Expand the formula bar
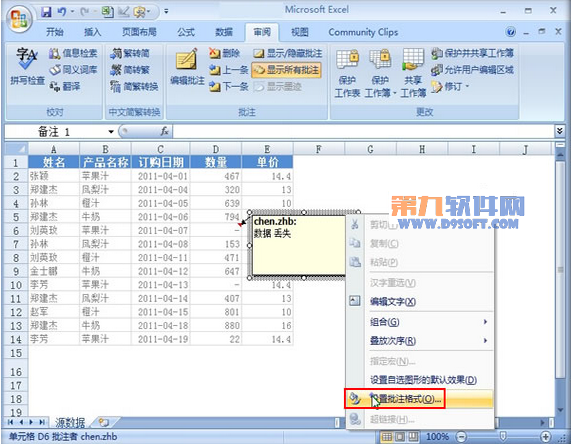572x444 pixels. (560, 131)
